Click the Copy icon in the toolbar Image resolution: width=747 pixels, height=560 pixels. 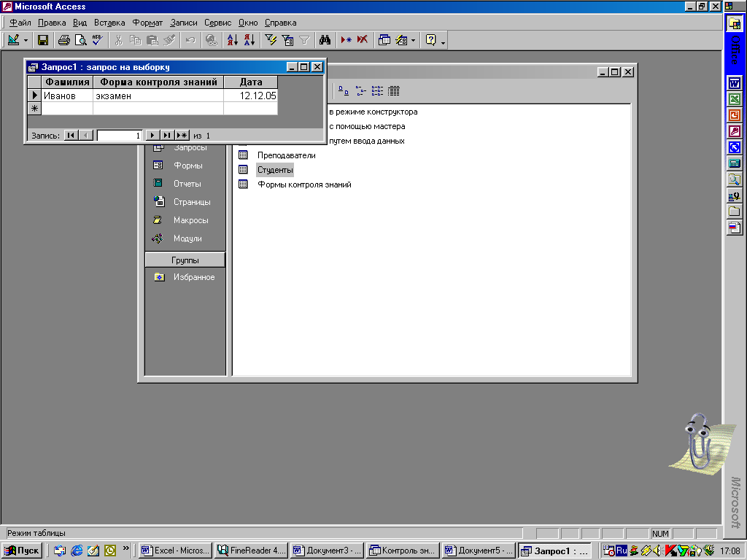pyautogui.click(x=135, y=41)
